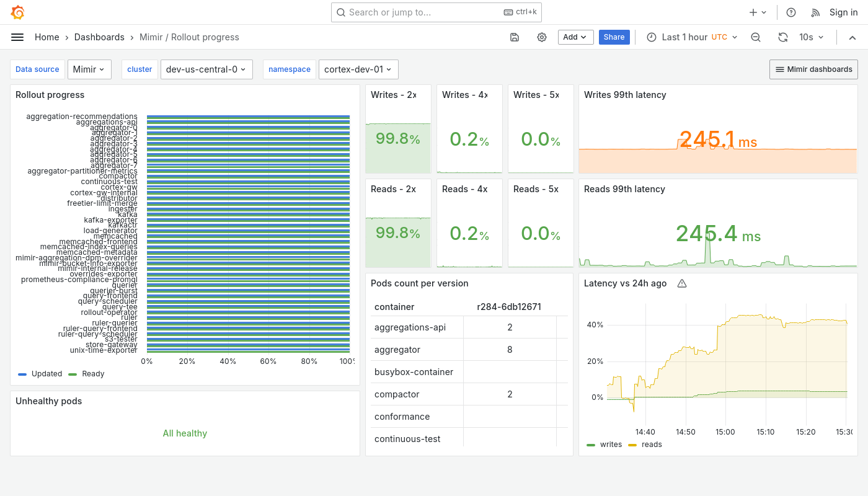Click the yellow reads color swatch in legend
Image resolution: width=868 pixels, height=496 pixels.
pos(632,445)
